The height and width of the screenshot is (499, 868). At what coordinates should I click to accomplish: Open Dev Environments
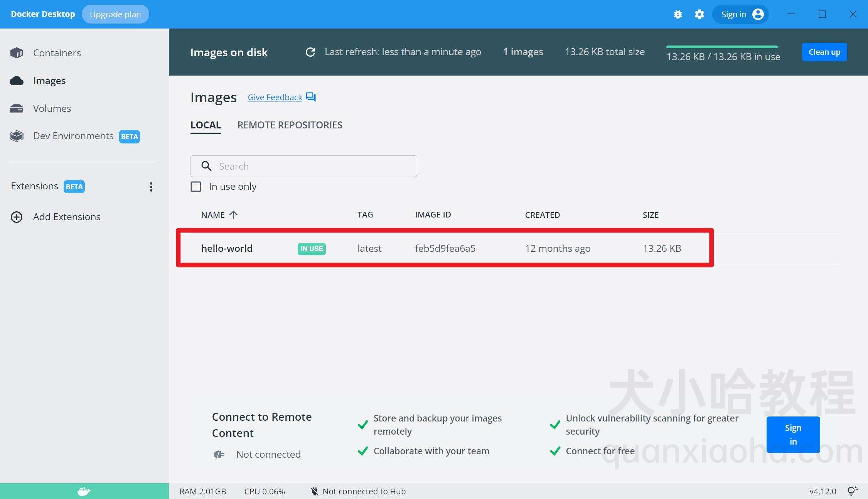tap(73, 136)
